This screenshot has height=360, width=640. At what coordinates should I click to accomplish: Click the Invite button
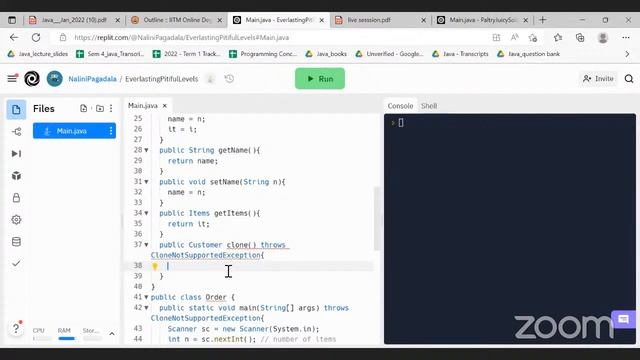pyautogui.click(x=598, y=79)
